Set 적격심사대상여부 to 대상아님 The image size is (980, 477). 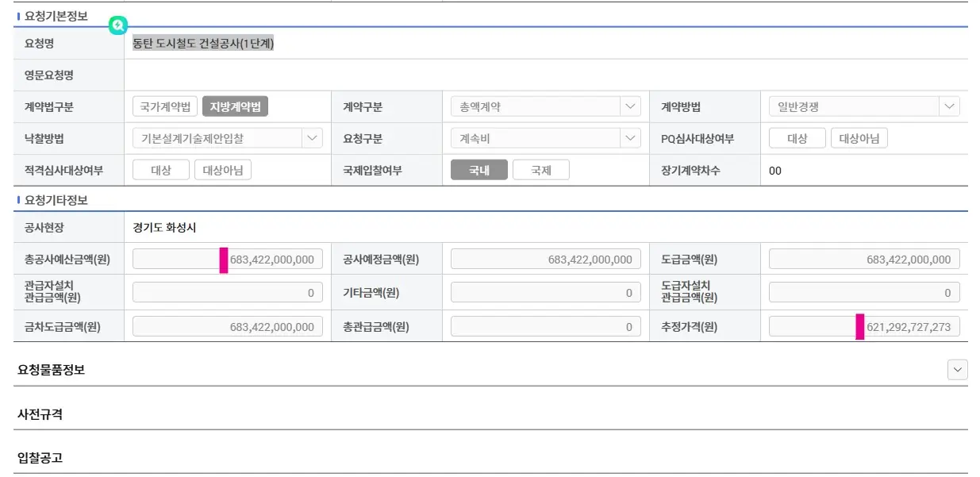coord(223,170)
